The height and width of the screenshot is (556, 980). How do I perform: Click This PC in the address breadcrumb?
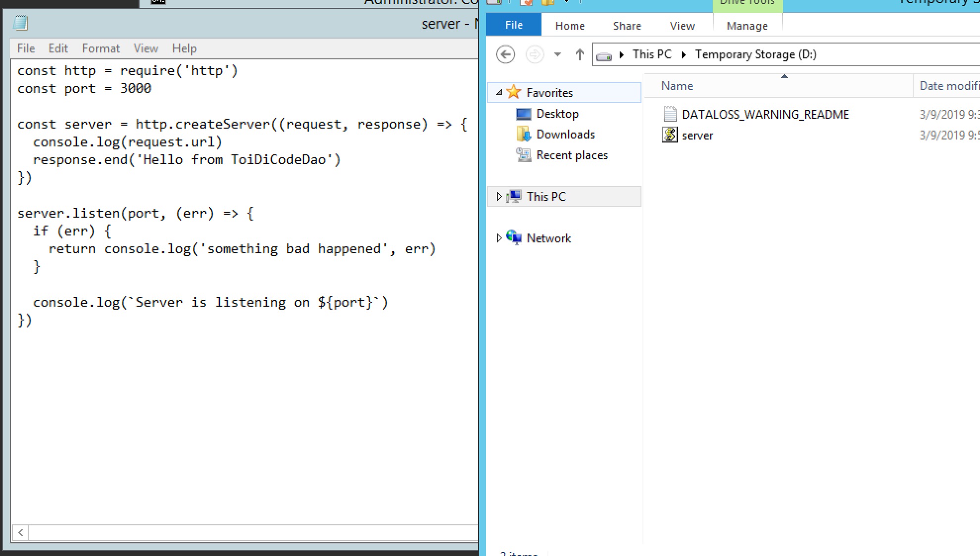652,54
